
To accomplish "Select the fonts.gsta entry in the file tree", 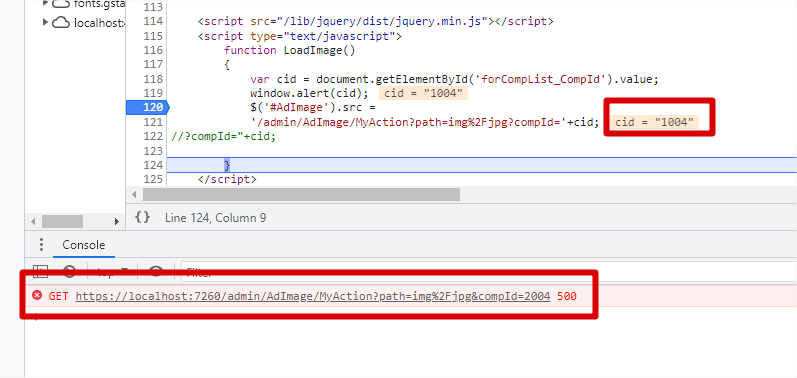I will pos(99,4).
